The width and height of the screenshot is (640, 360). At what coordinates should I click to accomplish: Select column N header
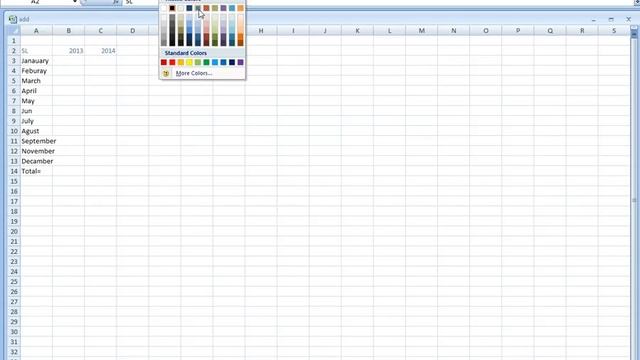point(453,31)
